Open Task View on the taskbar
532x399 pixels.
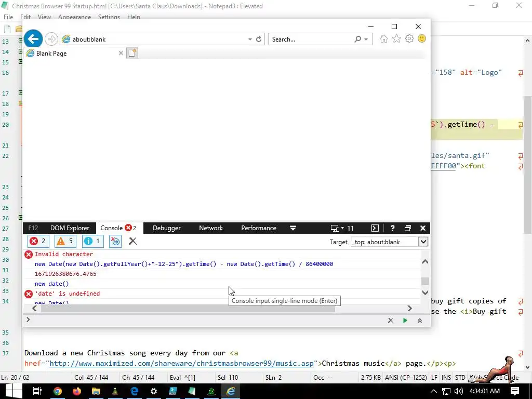(x=37, y=391)
